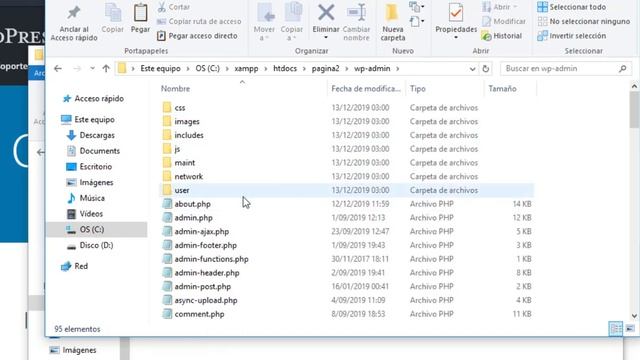Select Red in navigation pane
The height and width of the screenshot is (360, 640).
(74, 266)
